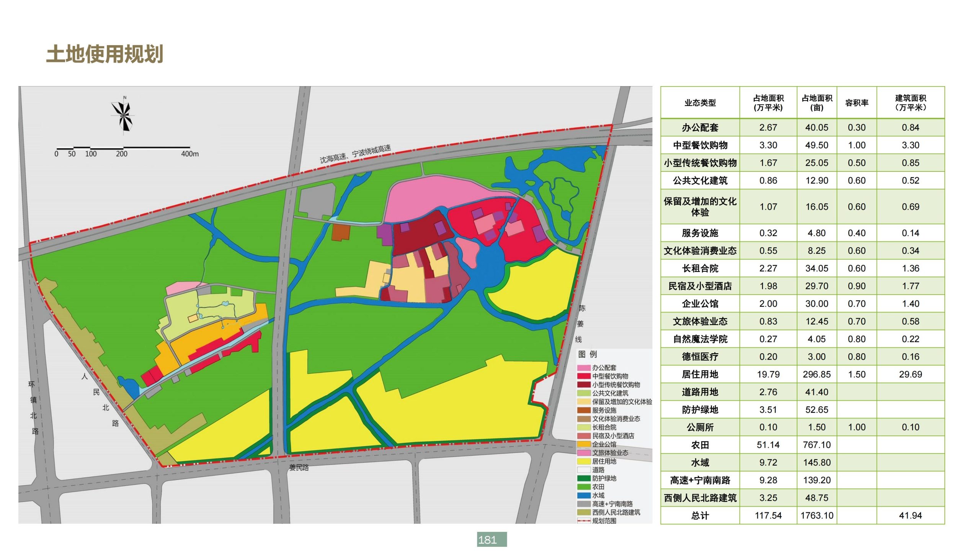Screen dimensions: 980x551
Task: Select the 建筑面积 column header
Action: tap(910, 103)
